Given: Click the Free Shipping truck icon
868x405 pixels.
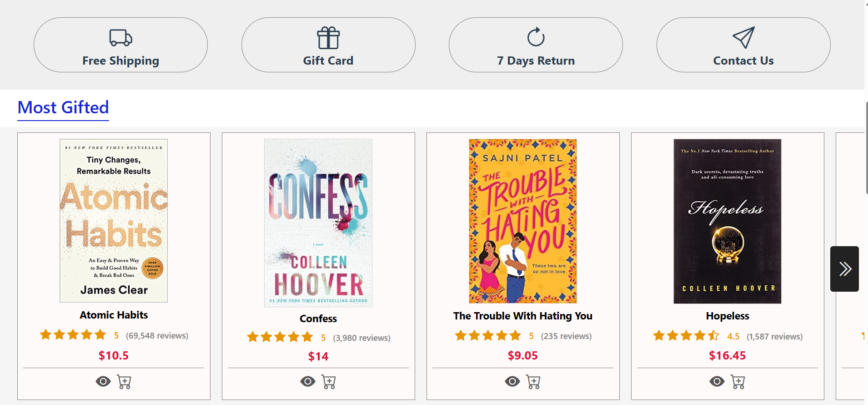Looking at the screenshot, I should (120, 38).
